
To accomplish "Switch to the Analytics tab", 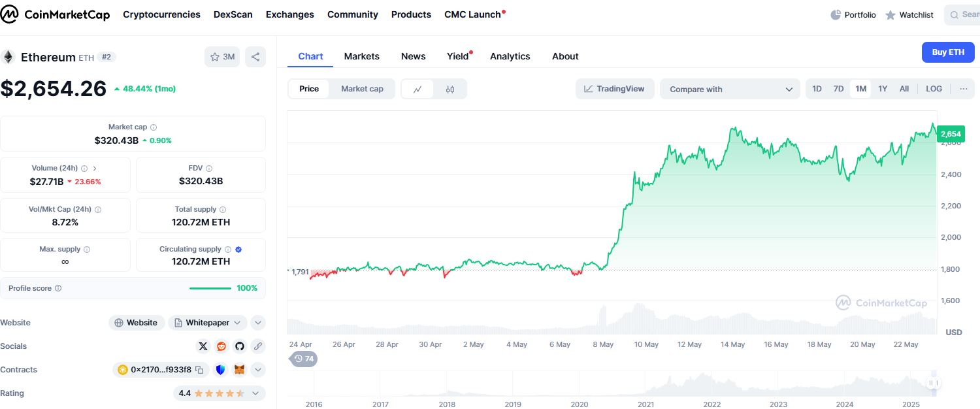I will click(x=510, y=56).
